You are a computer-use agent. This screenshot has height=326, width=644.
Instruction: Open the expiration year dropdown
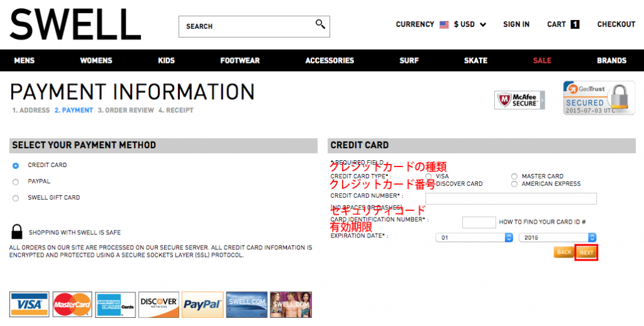(557, 237)
